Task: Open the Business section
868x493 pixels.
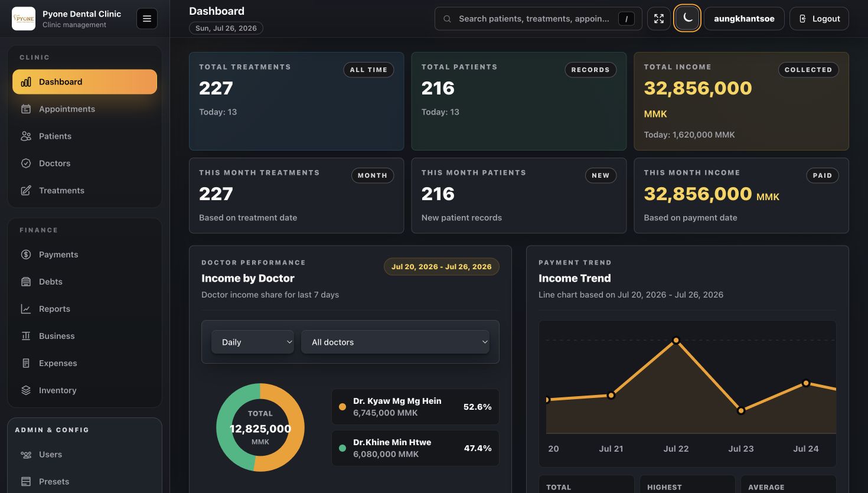Action: tap(84, 336)
